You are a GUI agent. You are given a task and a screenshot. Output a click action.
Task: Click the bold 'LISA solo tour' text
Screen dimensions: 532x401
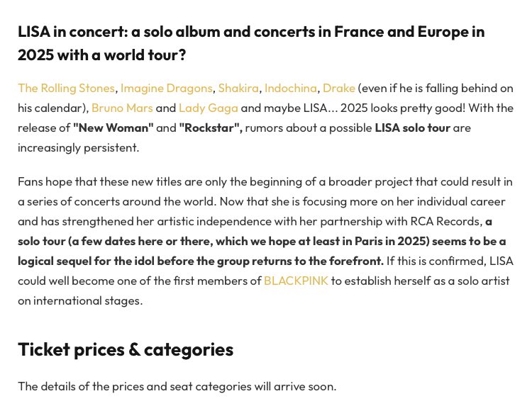pyautogui.click(x=412, y=128)
